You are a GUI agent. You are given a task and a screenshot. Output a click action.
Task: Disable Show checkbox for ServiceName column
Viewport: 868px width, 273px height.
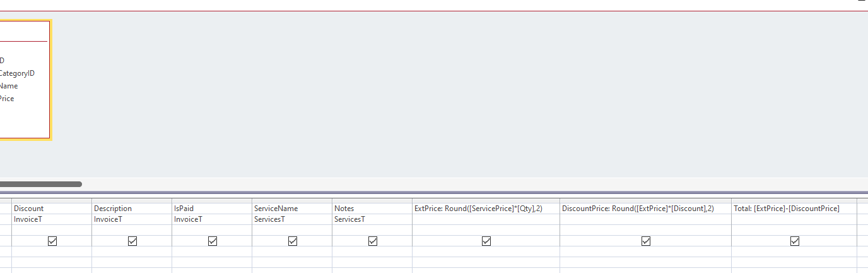[293, 241]
